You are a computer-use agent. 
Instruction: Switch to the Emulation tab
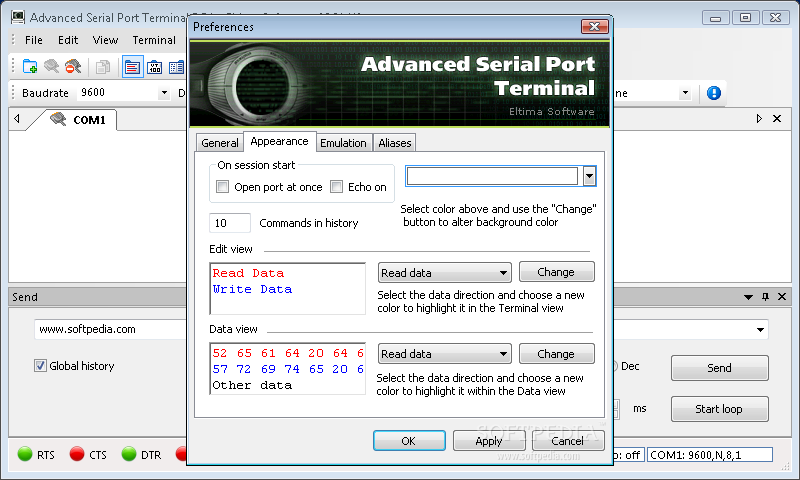click(x=343, y=143)
